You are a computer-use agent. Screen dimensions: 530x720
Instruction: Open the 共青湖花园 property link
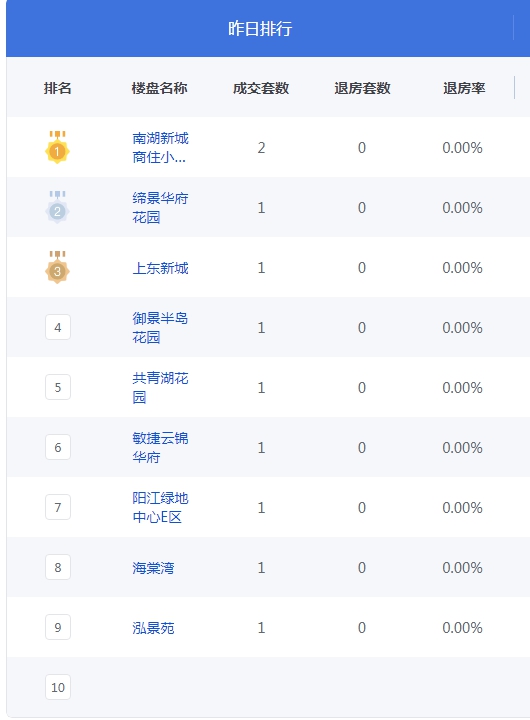pos(160,388)
